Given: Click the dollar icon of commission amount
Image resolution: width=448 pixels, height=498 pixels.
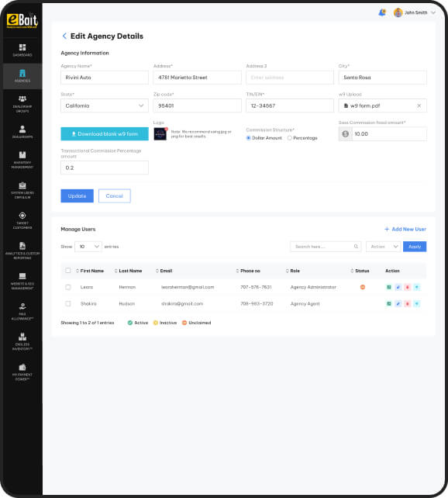Looking at the screenshot, I should coord(345,134).
